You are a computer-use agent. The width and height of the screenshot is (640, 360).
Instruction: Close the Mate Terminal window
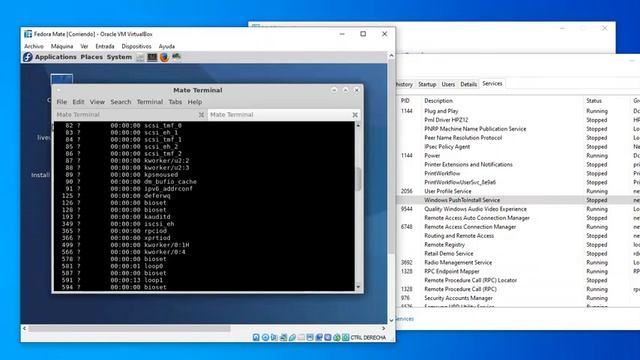357,90
